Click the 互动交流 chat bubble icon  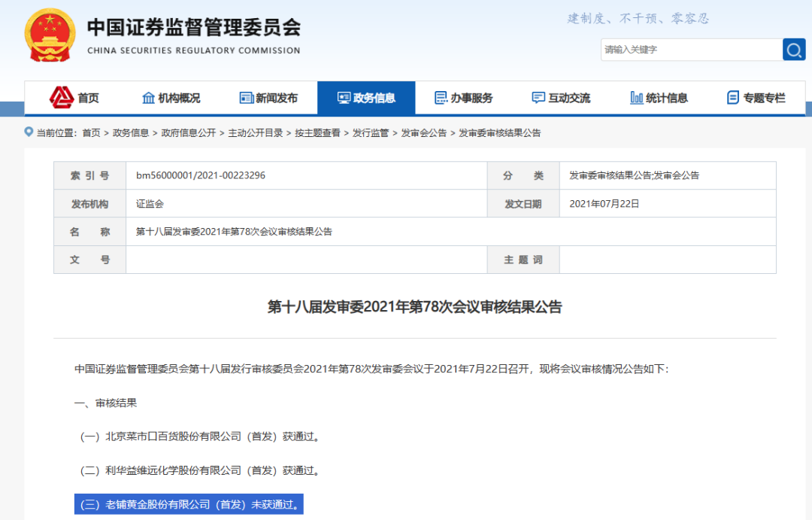[x=538, y=98]
